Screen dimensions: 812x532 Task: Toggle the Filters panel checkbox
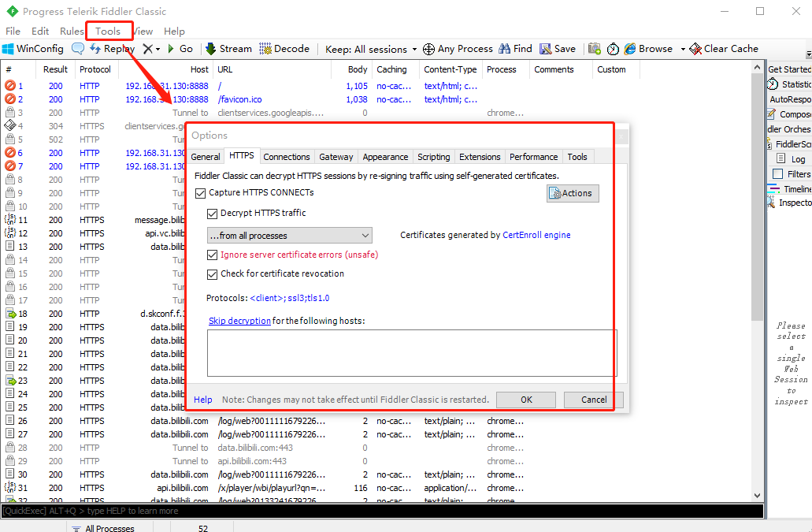778,174
